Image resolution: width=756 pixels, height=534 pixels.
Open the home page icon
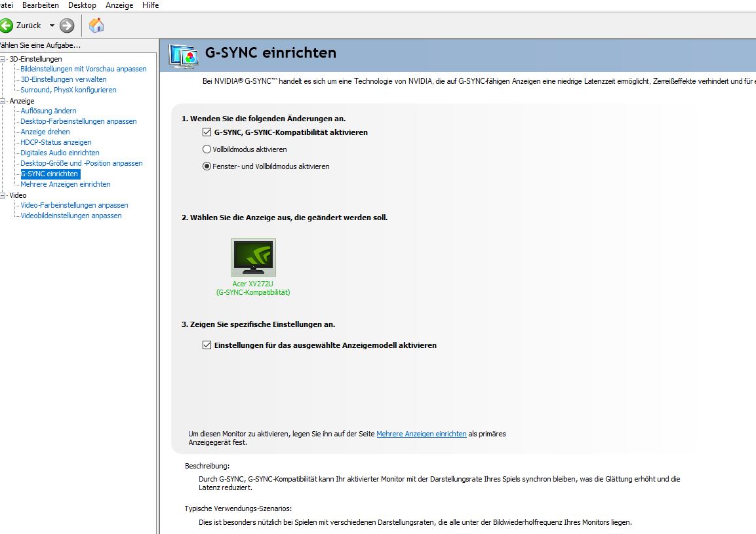point(96,25)
